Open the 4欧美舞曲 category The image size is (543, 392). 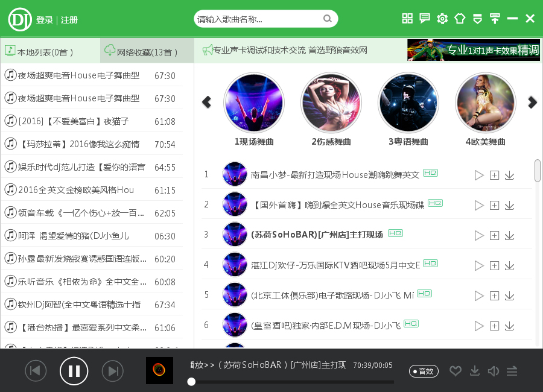[x=486, y=103]
